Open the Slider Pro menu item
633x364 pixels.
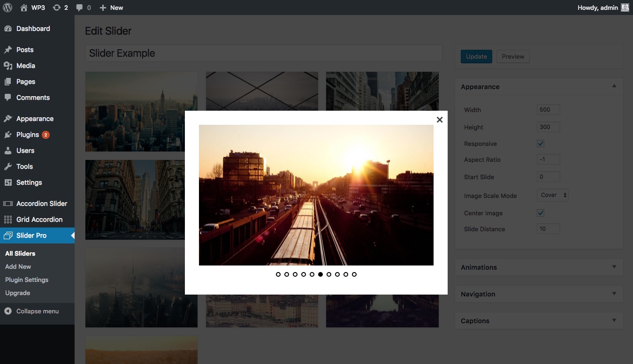tap(37, 235)
